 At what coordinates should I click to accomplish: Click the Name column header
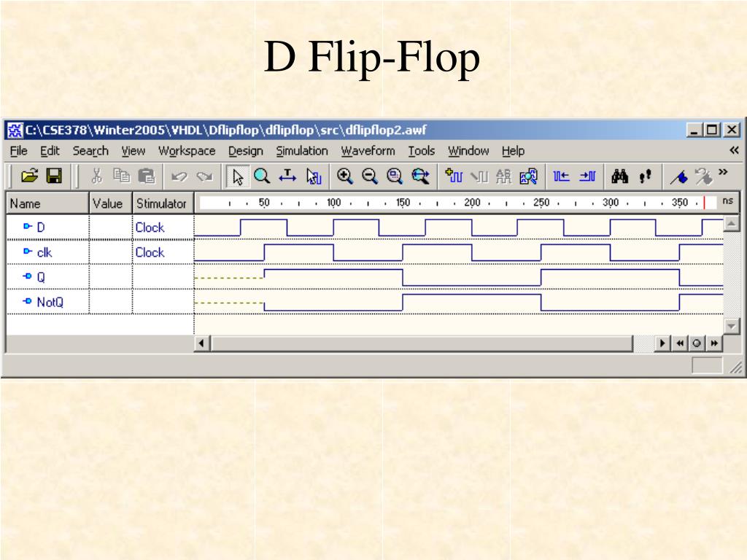click(47, 203)
